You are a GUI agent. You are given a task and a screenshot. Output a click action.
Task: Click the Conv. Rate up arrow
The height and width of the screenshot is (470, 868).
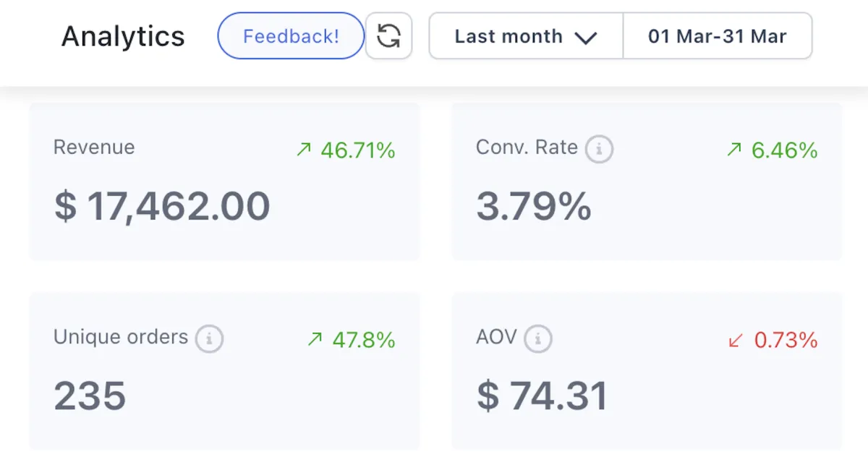pos(734,150)
